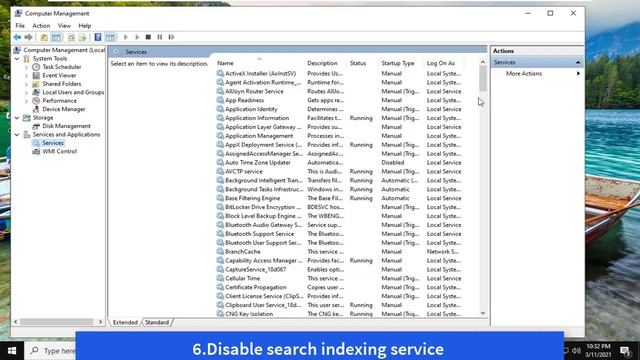
Task: Open the Windows Start button
Action: click(x=12, y=351)
